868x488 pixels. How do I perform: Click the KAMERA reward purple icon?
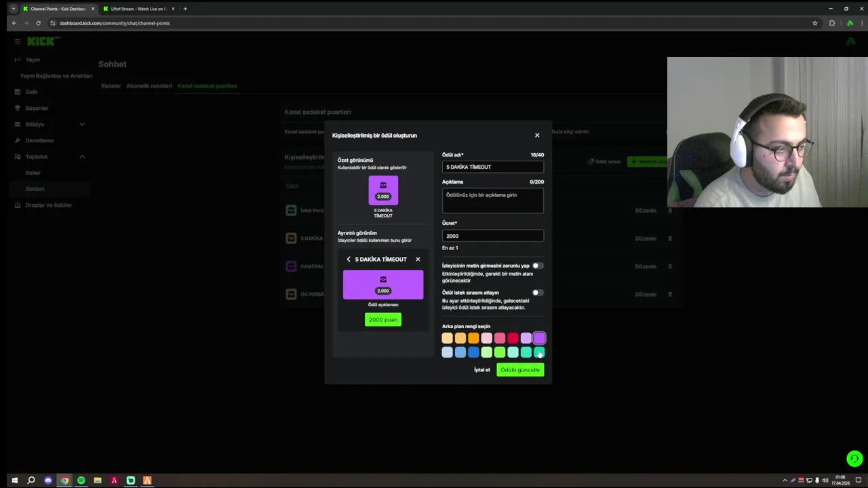point(291,266)
